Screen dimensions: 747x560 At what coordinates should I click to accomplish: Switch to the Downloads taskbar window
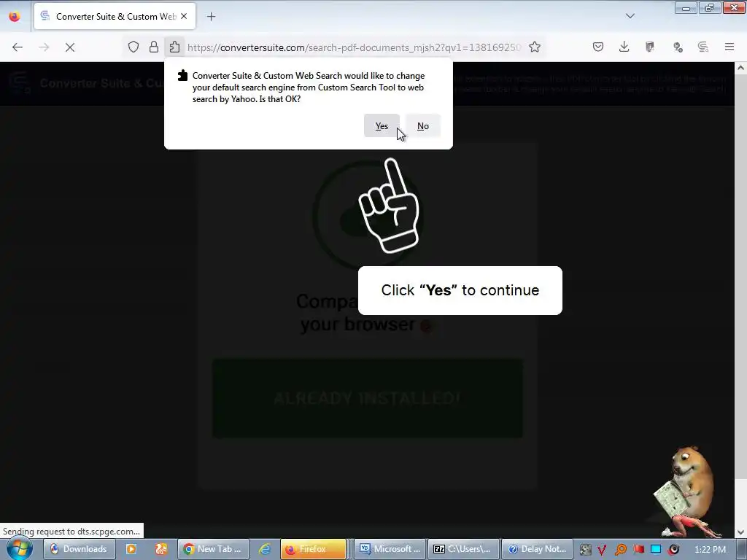coord(79,549)
